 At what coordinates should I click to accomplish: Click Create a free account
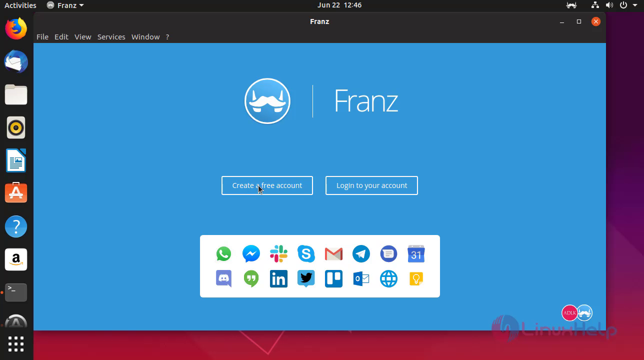pos(267,185)
